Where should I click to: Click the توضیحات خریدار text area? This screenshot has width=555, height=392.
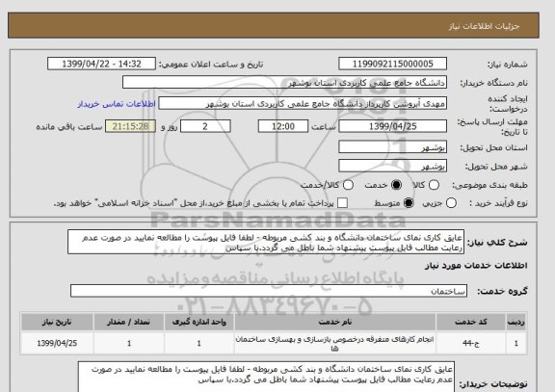click(x=266, y=377)
